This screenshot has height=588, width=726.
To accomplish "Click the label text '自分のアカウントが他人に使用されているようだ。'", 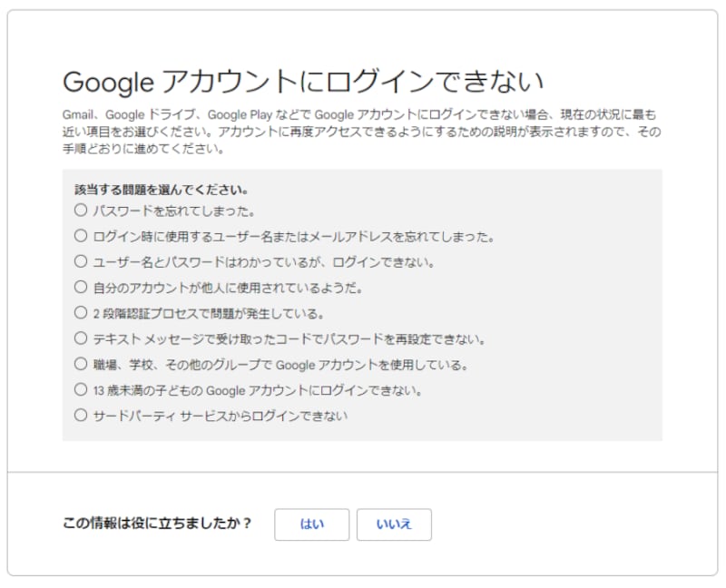I will point(228,288).
